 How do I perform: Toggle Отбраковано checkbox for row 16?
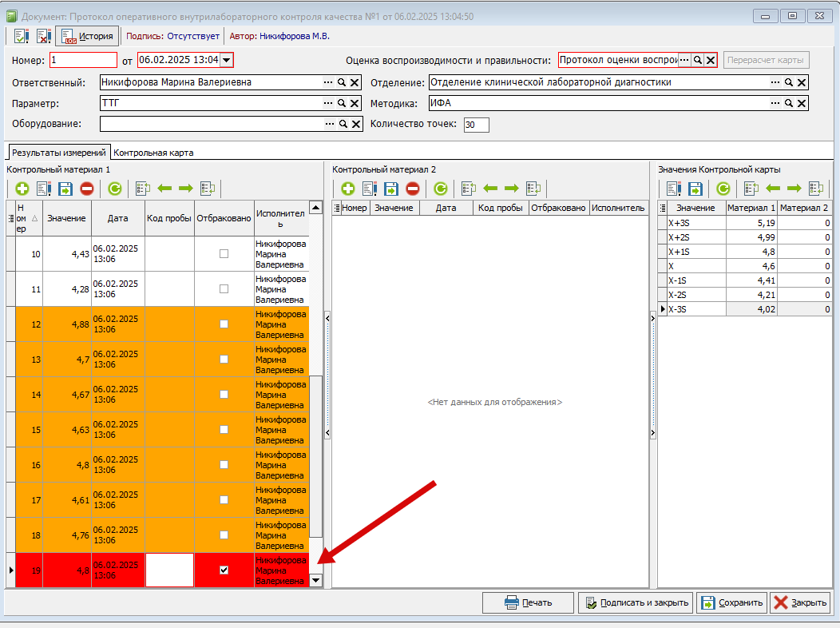pyautogui.click(x=224, y=464)
